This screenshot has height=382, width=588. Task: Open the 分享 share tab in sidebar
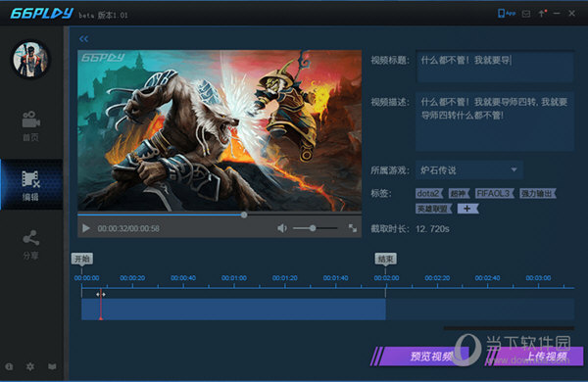click(30, 245)
